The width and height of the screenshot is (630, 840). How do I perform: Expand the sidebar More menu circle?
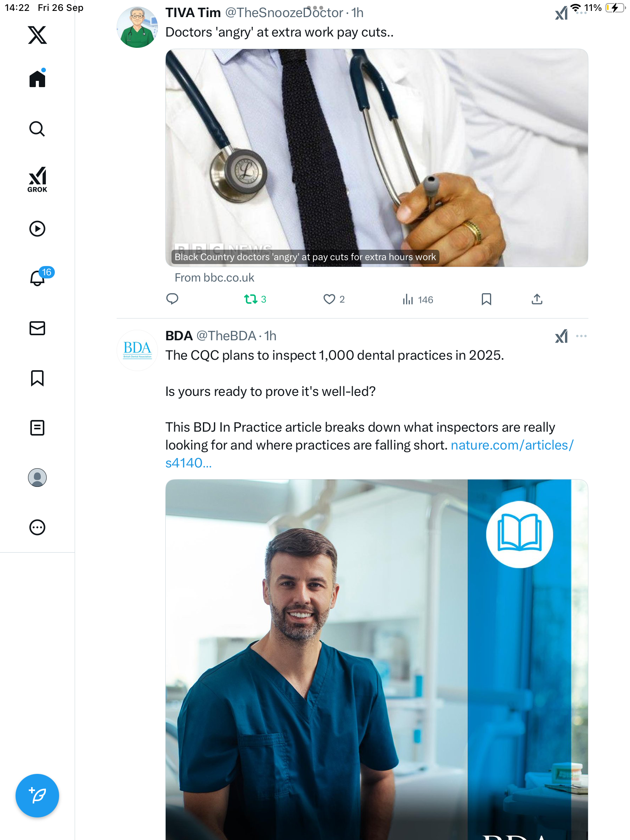(x=37, y=527)
